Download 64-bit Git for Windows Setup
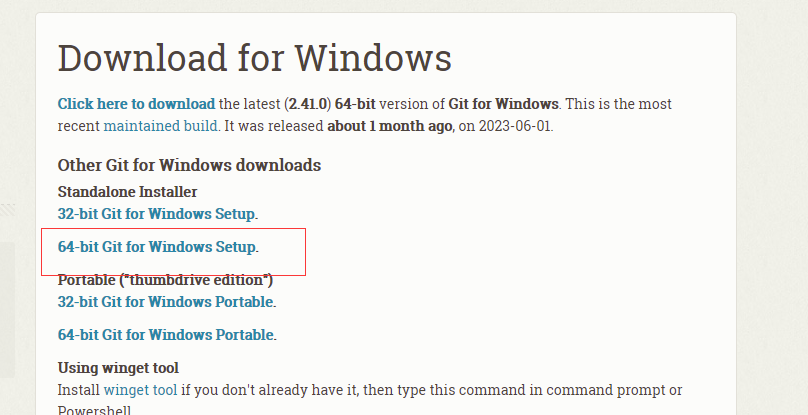The image size is (808, 415). tap(156, 246)
